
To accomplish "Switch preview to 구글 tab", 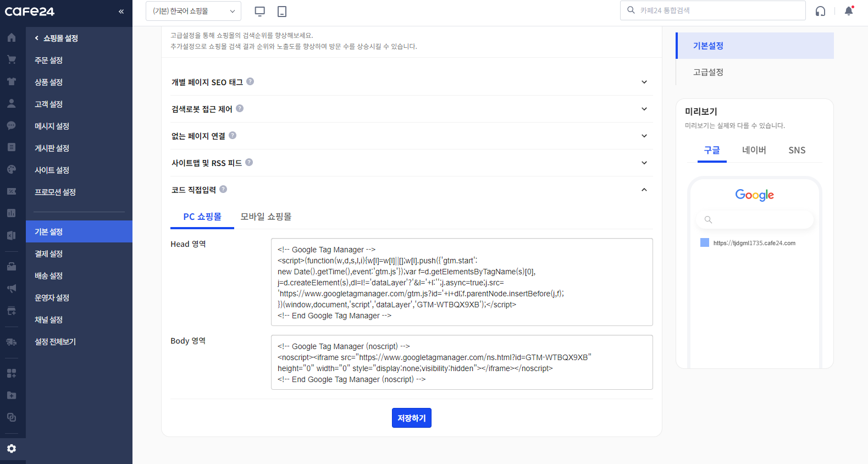I will point(712,150).
